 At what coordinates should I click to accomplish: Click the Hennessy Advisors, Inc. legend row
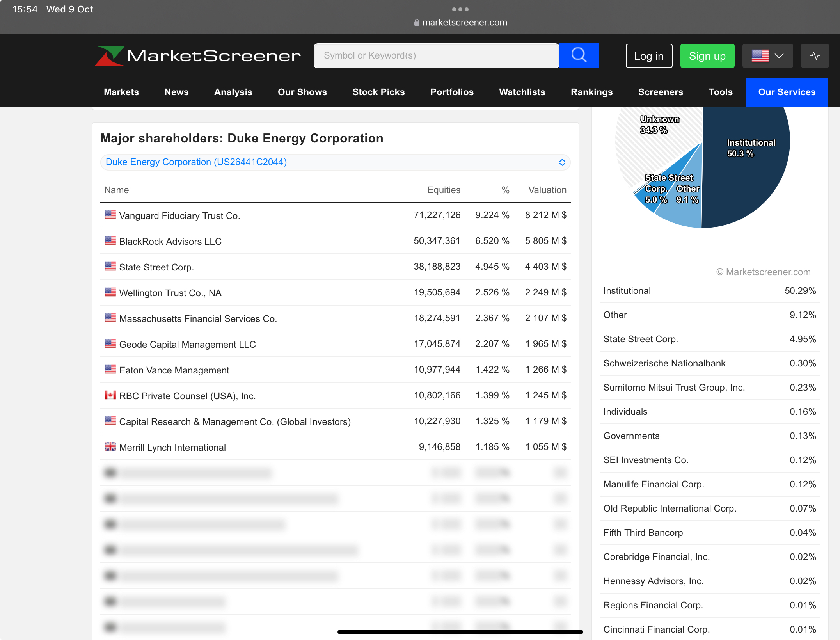tap(709, 581)
